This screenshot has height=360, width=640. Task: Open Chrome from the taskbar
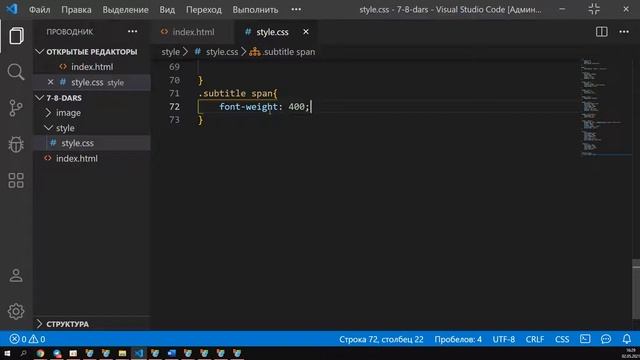pyautogui.click(x=40, y=353)
